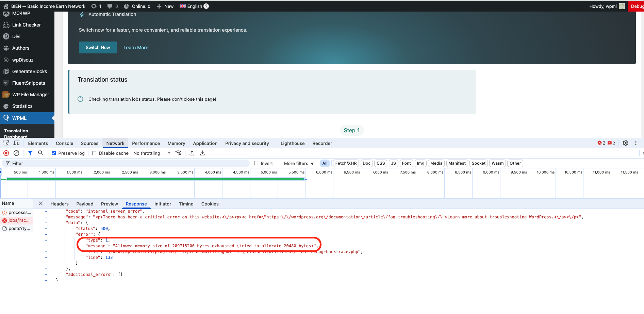Viewport: 644px width, 314px height.
Task: Enable Disable cache checkbox
Action: click(x=94, y=153)
